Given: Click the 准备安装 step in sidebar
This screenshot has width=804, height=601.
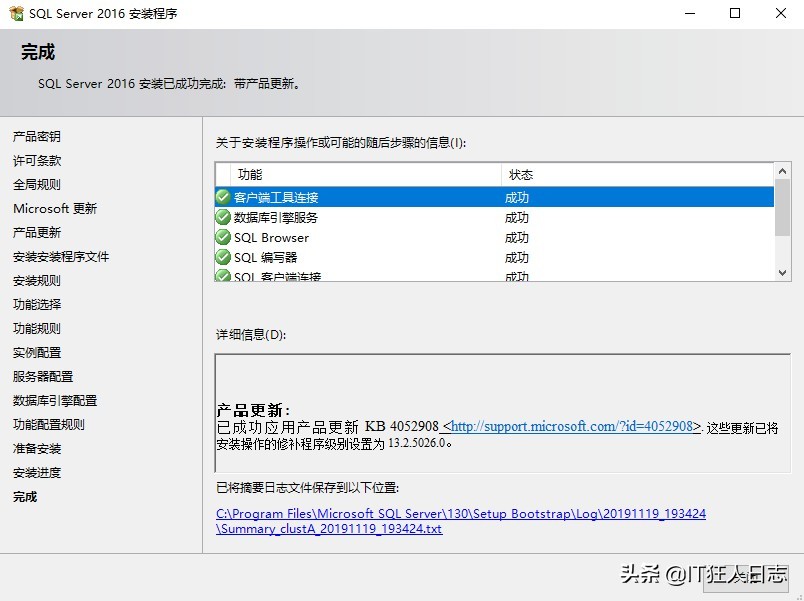Looking at the screenshot, I should click(37, 449).
